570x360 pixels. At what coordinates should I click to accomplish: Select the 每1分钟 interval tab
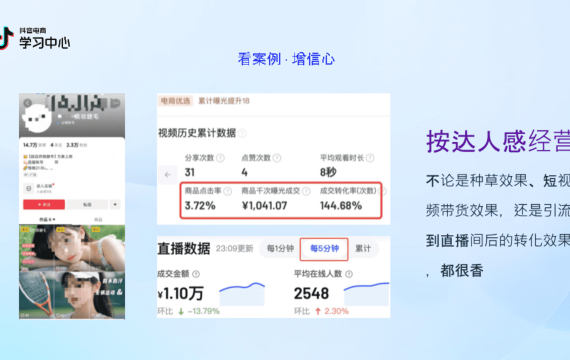(x=280, y=249)
